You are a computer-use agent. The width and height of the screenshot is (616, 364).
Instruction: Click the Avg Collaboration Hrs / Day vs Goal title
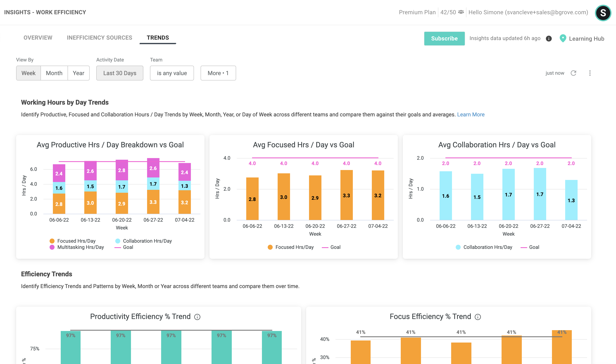(497, 145)
